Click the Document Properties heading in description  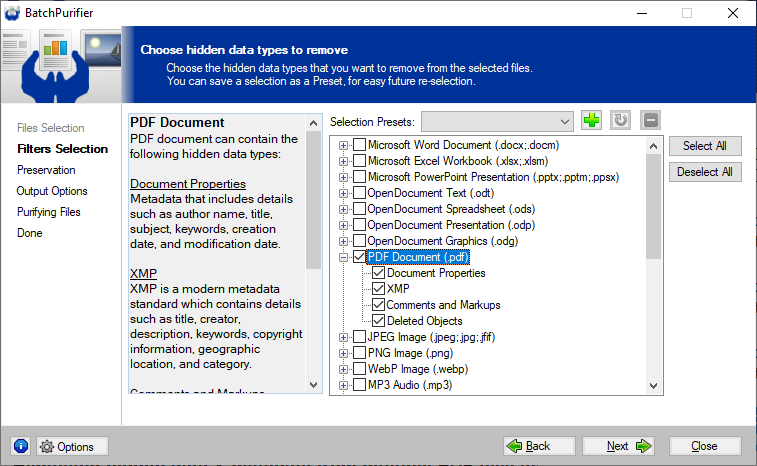coord(188,184)
